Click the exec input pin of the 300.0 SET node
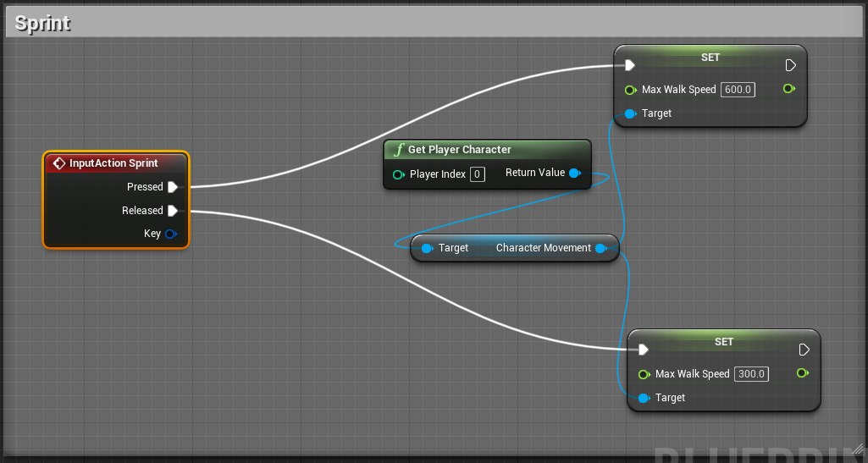Image resolution: width=868 pixels, height=463 pixels. click(x=644, y=350)
